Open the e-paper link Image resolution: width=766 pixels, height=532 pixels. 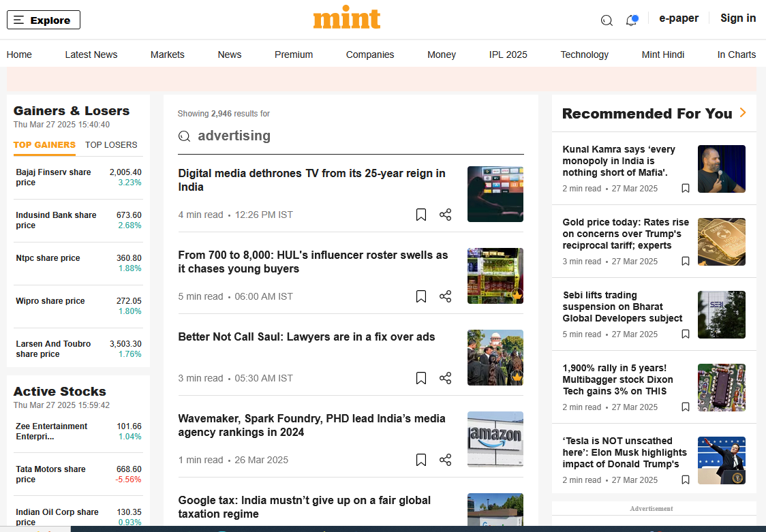click(678, 18)
